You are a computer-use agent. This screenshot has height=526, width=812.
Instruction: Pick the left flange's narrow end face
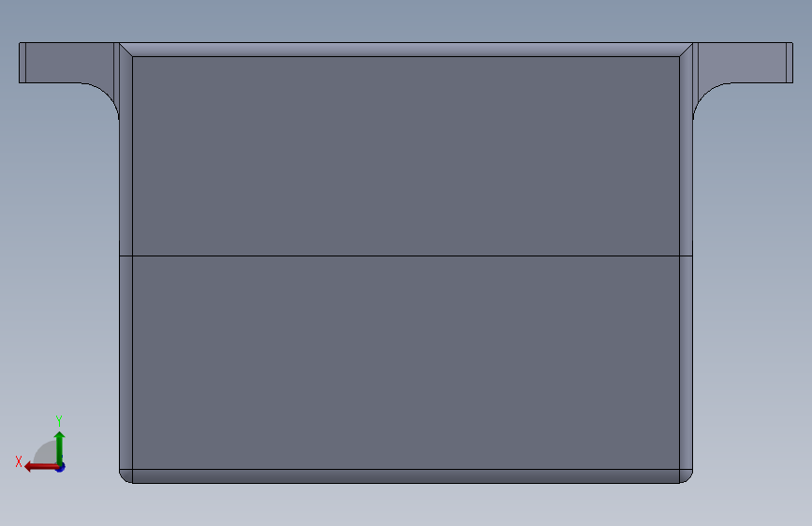(22, 63)
